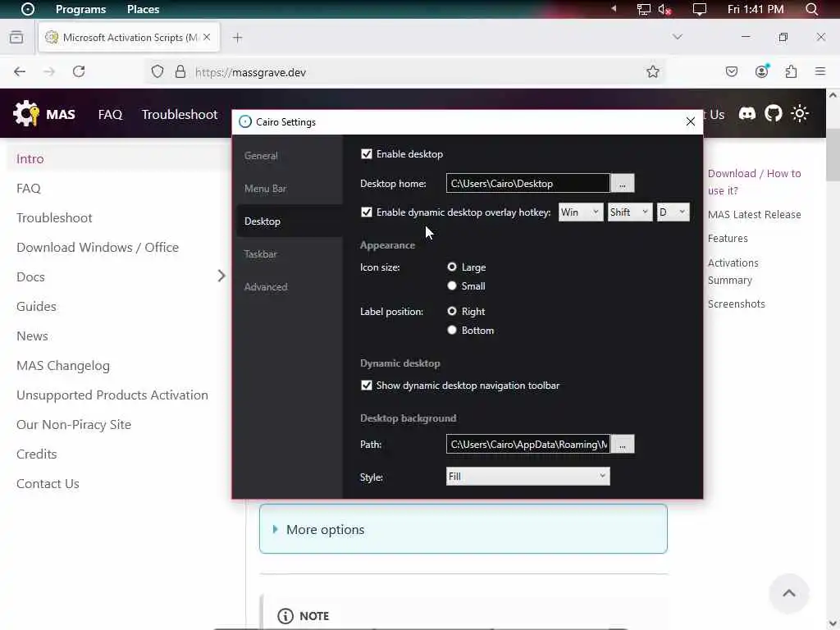The width and height of the screenshot is (840, 630).
Task: Open Troubleshoot in the top navigation
Action: click(180, 114)
